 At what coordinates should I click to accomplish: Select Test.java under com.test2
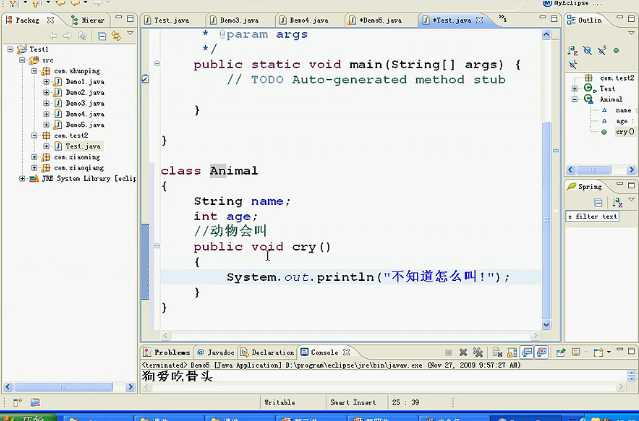point(83,146)
